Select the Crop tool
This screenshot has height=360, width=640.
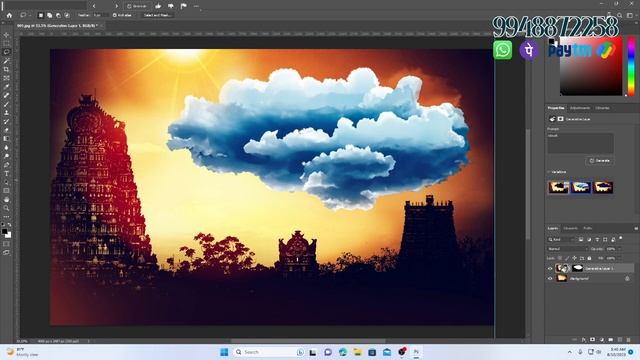6,70
